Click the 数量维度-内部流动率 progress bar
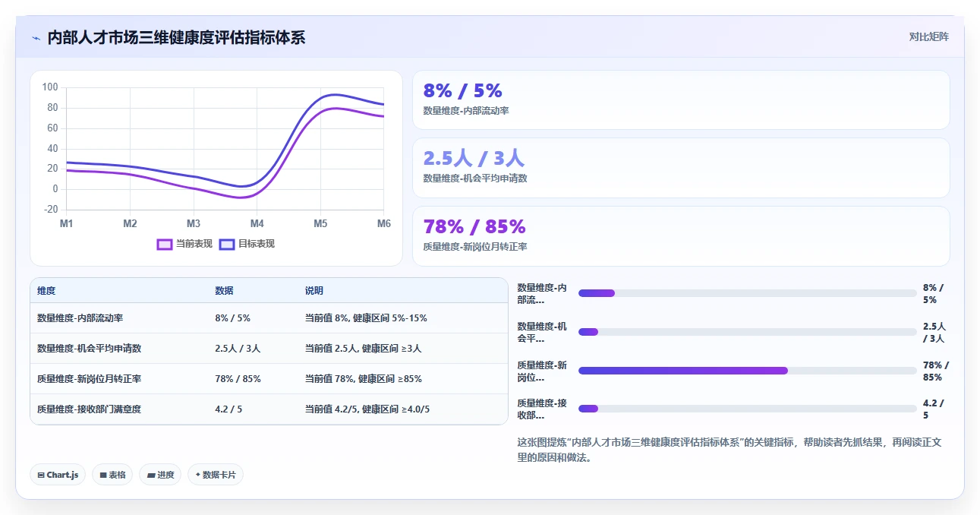980x515 pixels. [x=748, y=293]
